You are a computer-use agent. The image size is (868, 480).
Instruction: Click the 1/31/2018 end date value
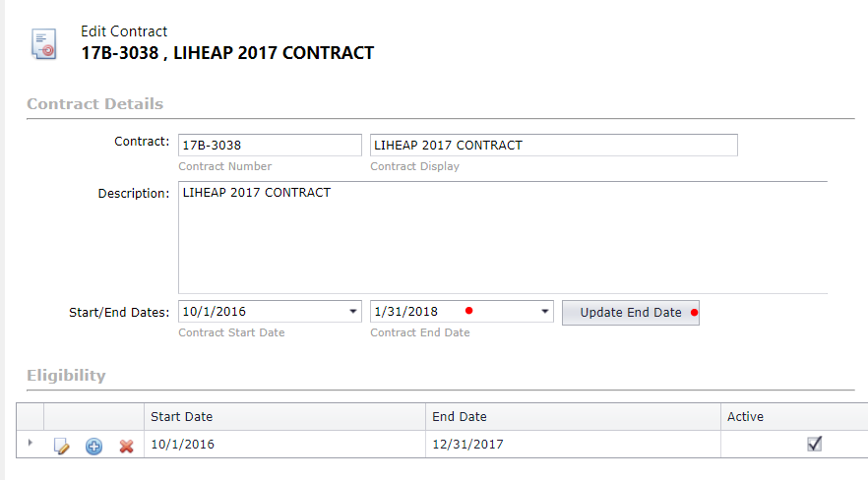pos(406,312)
